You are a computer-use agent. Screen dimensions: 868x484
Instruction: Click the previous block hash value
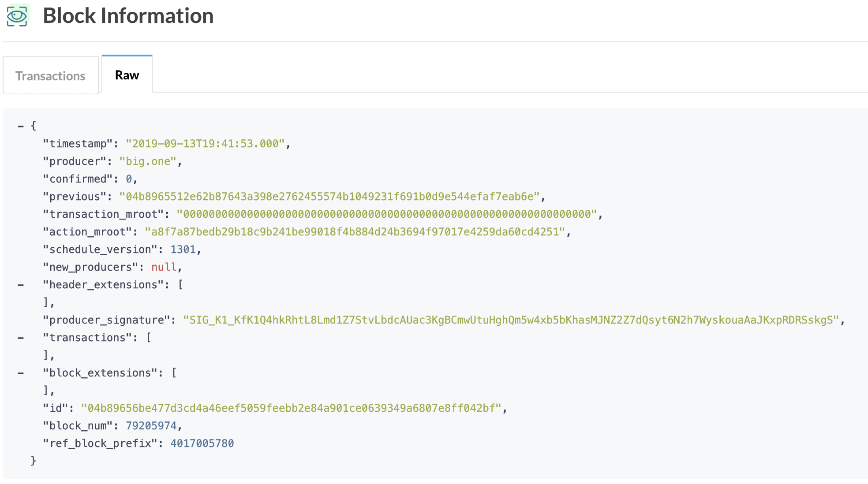[x=329, y=197]
